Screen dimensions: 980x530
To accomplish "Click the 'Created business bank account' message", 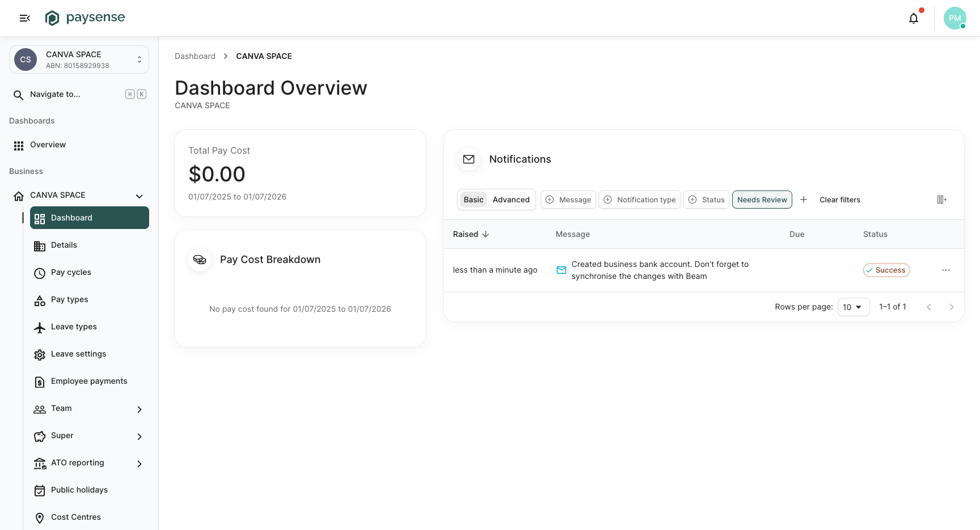I will pyautogui.click(x=660, y=270).
